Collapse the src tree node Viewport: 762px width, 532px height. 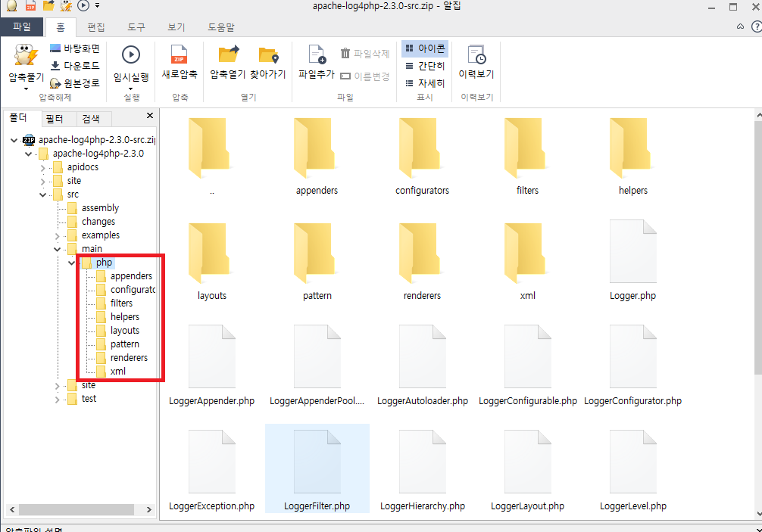[x=42, y=194]
